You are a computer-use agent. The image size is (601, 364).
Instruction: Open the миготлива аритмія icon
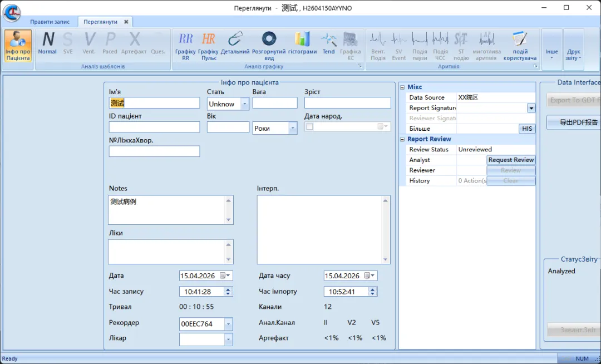486,46
